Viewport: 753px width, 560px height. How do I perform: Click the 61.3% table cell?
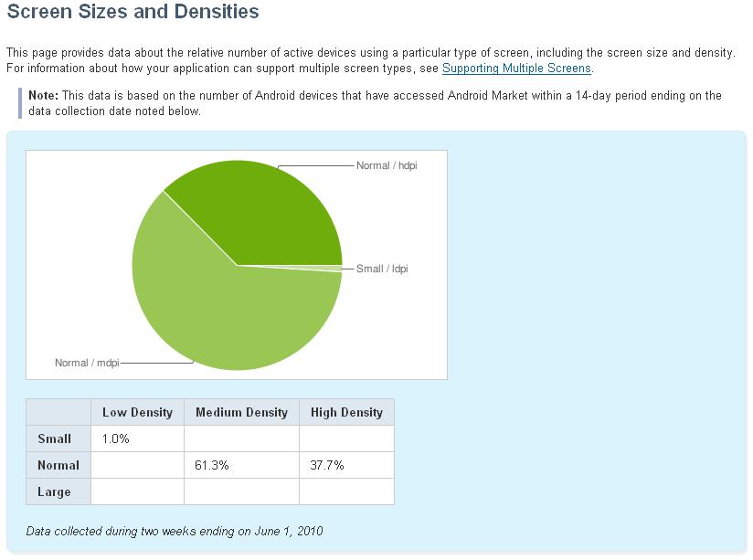click(x=241, y=465)
